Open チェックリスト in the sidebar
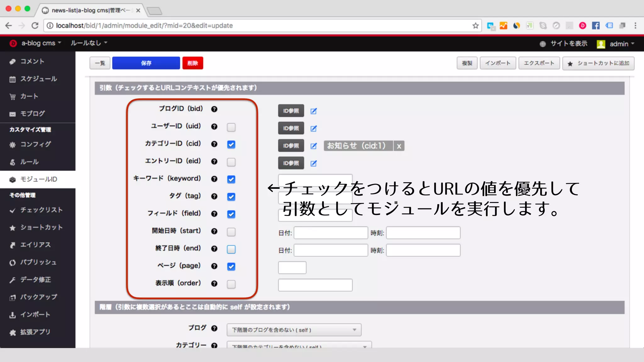644x362 pixels. click(37, 210)
